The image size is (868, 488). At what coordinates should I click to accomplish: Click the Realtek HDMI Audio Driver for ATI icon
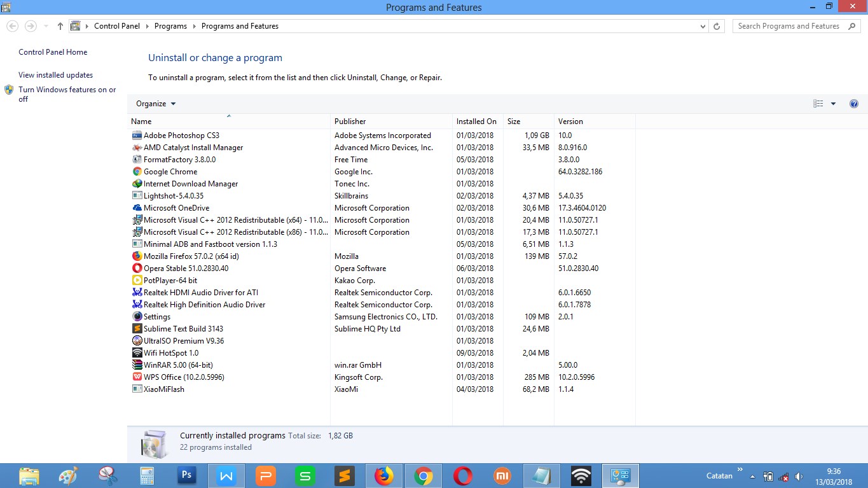(137, 293)
